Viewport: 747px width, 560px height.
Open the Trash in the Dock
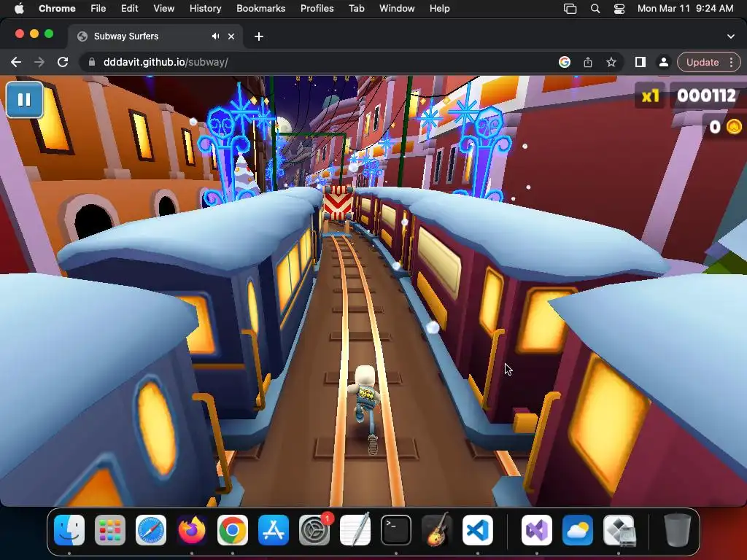click(678, 530)
